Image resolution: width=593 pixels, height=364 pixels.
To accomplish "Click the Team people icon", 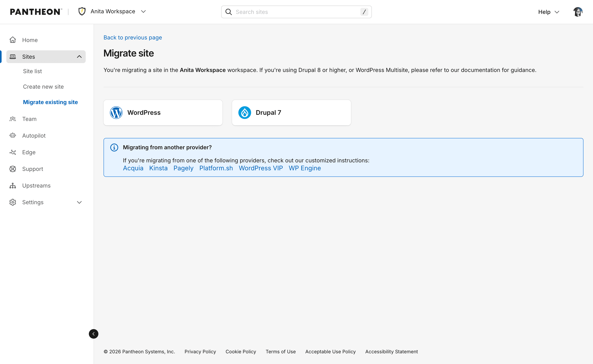I will coord(13,119).
